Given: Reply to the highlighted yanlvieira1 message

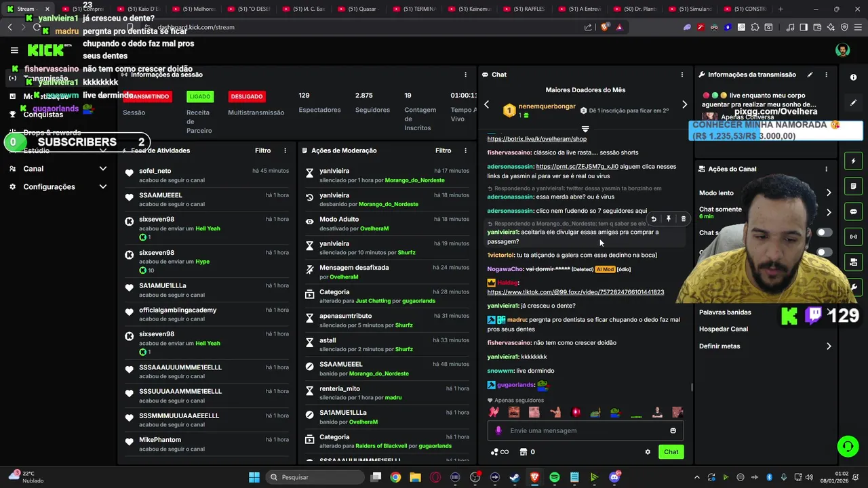Looking at the screenshot, I should 654,219.
